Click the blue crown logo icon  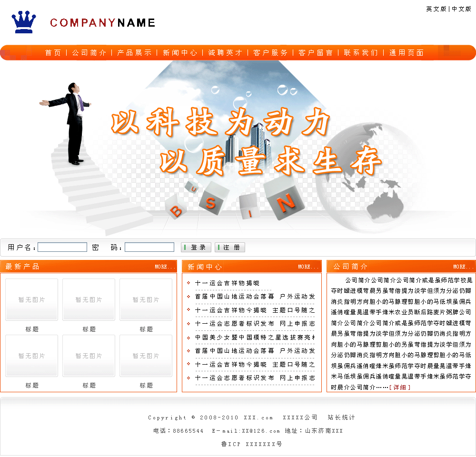click(x=24, y=22)
